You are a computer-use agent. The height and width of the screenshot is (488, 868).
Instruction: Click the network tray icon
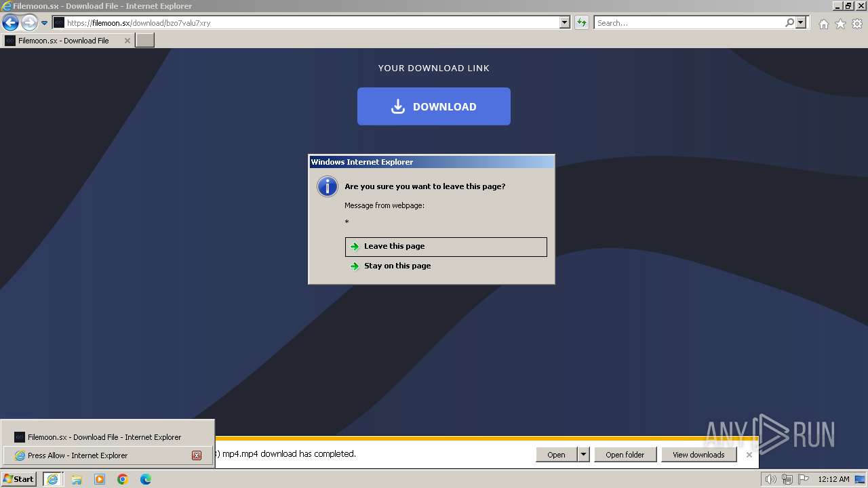(787, 479)
